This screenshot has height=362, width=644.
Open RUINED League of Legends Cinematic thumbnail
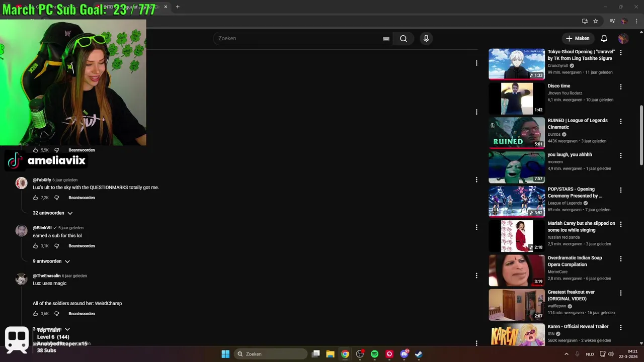click(517, 133)
